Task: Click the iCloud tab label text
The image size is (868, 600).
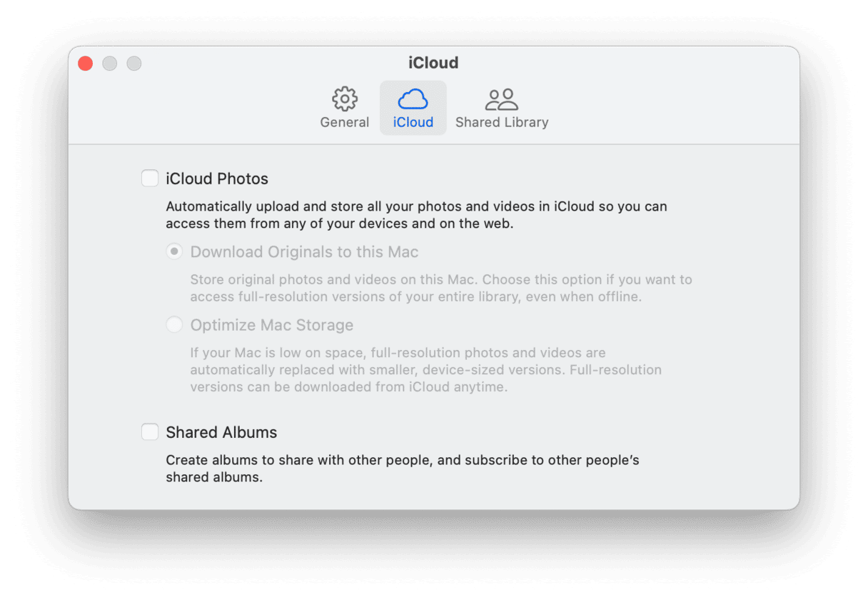Action: (x=413, y=122)
